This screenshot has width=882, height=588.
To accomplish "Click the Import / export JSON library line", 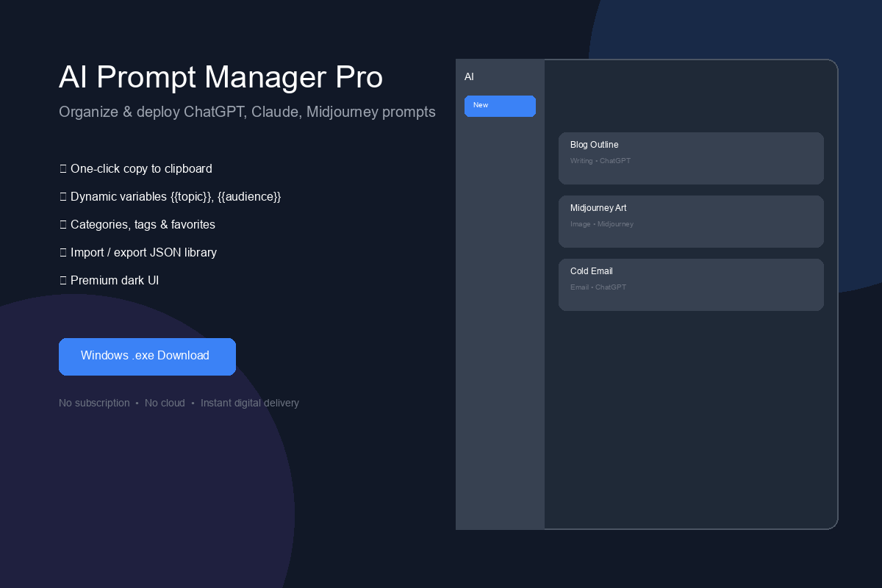I will 138,252.
